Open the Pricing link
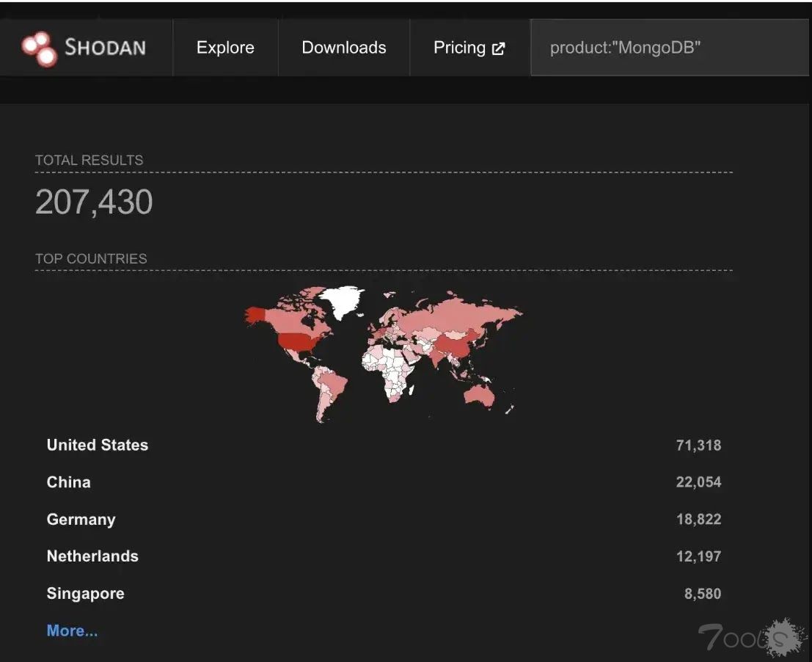The height and width of the screenshot is (662, 812). pyautogui.click(x=460, y=48)
